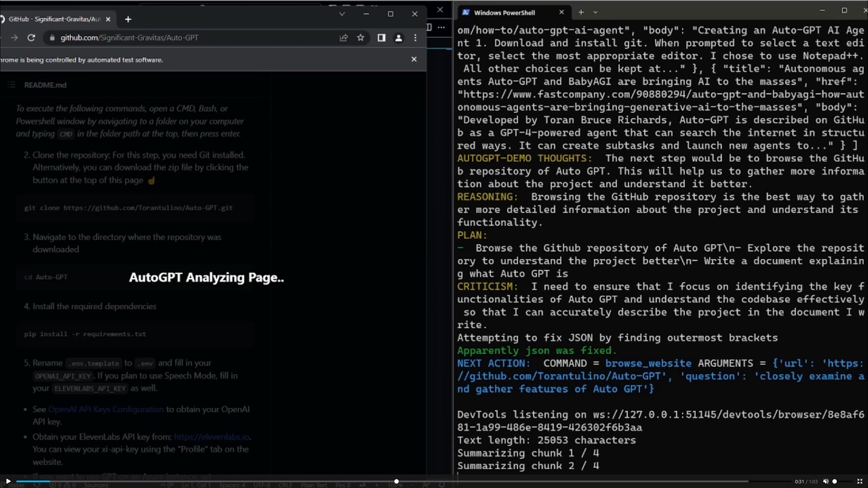This screenshot has height=488, width=868.
Task: View site lock info icon
Action: (x=52, y=38)
